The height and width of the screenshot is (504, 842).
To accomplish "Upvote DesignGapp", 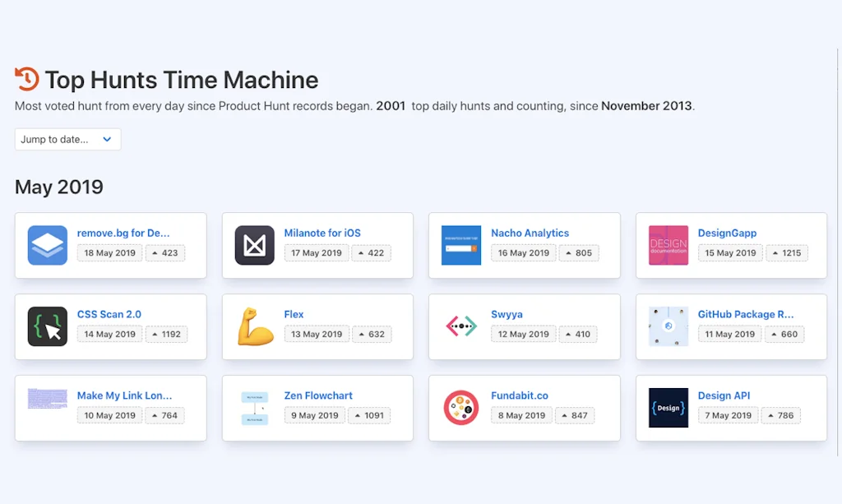I will pyautogui.click(x=787, y=252).
